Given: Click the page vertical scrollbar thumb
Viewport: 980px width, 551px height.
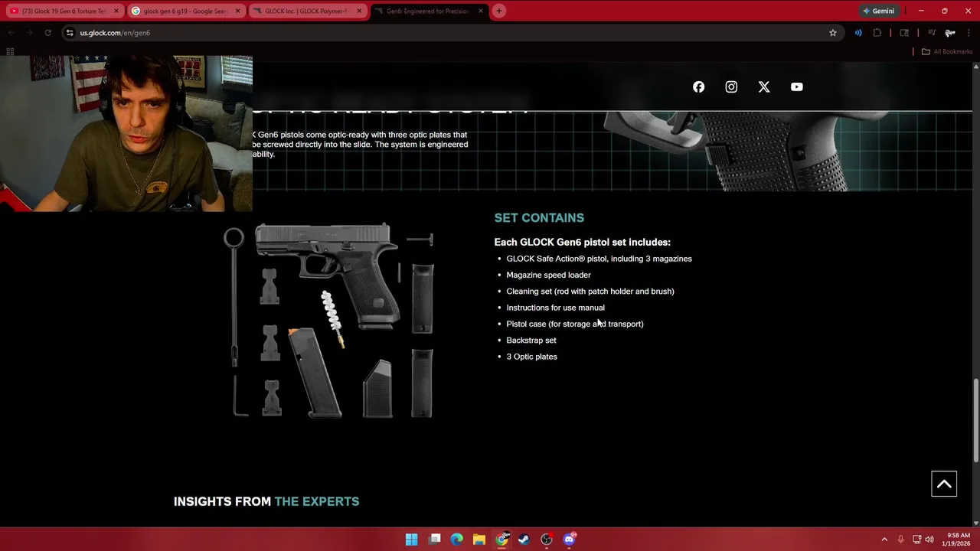Looking at the screenshot, I should pyautogui.click(x=975, y=419).
